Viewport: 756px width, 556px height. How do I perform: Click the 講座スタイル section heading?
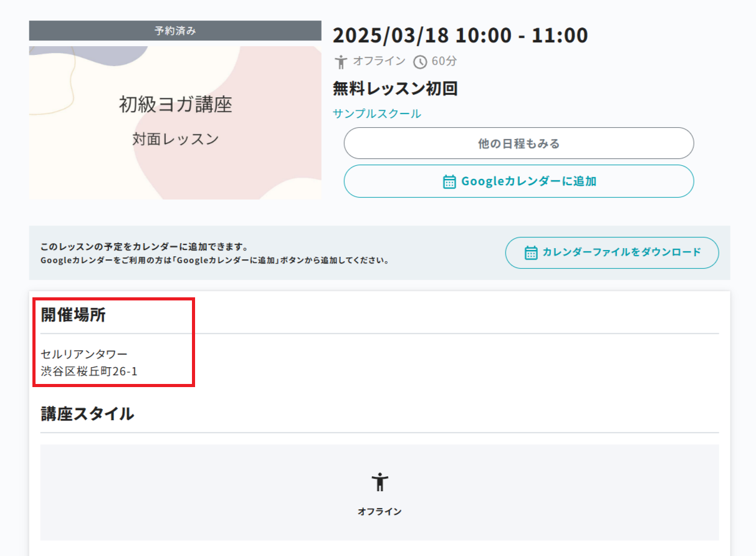tap(87, 413)
